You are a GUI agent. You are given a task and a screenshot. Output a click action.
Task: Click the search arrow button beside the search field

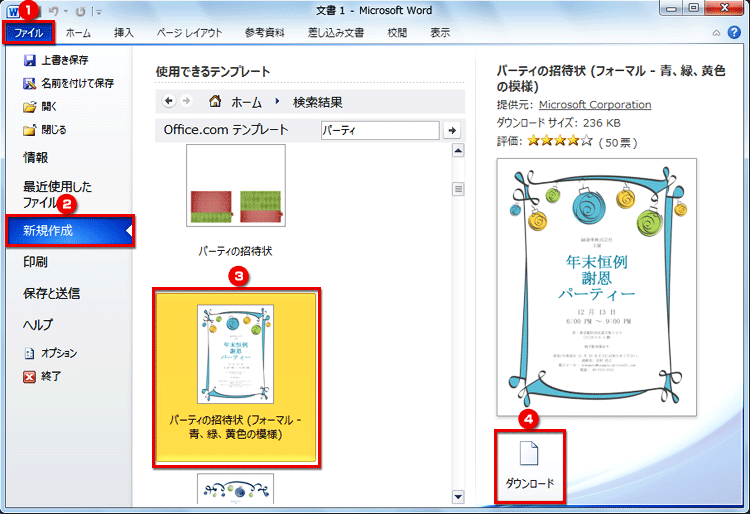[452, 130]
